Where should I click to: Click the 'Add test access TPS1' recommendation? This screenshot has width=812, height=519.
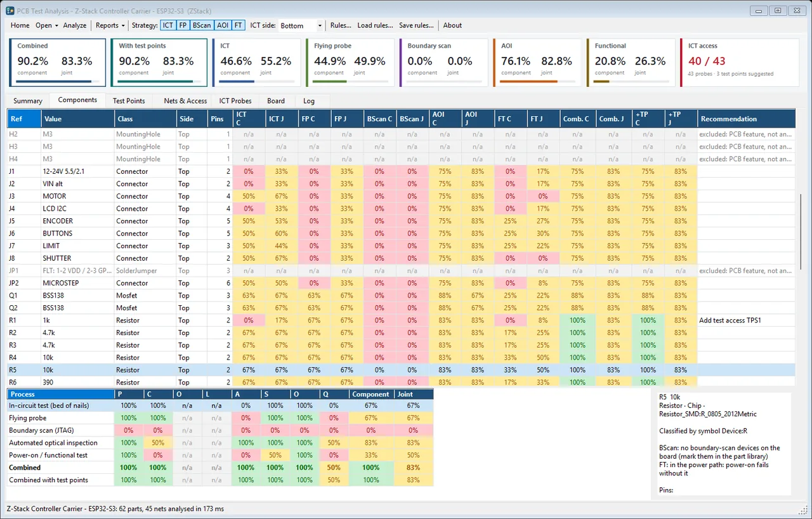pos(730,320)
